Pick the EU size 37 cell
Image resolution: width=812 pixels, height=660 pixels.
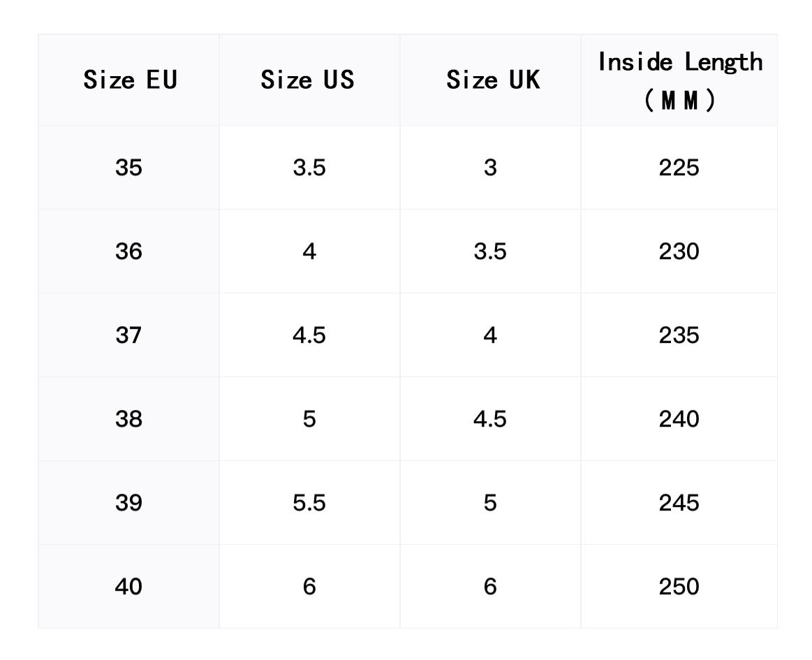tap(128, 336)
